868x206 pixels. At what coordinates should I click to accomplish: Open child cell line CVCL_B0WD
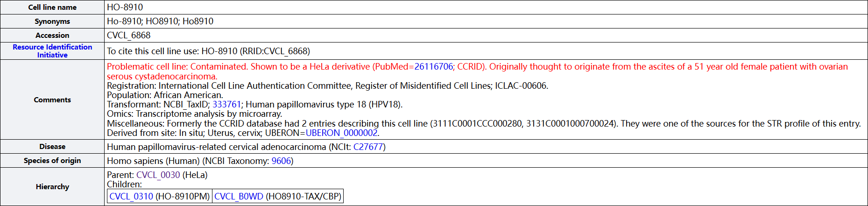(239, 197)
